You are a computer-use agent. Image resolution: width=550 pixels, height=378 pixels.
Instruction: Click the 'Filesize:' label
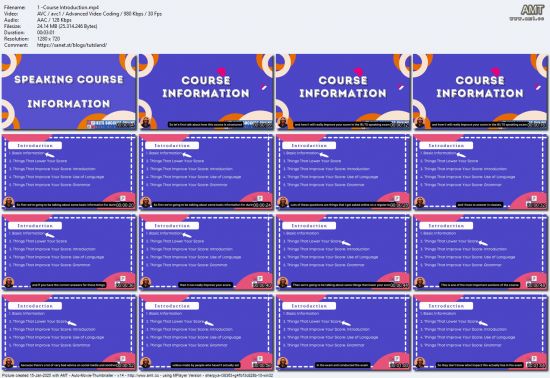tap(13, 26)
